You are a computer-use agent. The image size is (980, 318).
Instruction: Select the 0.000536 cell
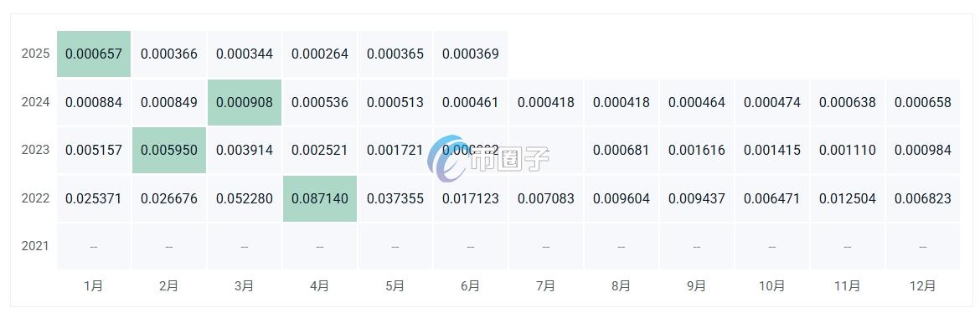click(x=319, y=102)
